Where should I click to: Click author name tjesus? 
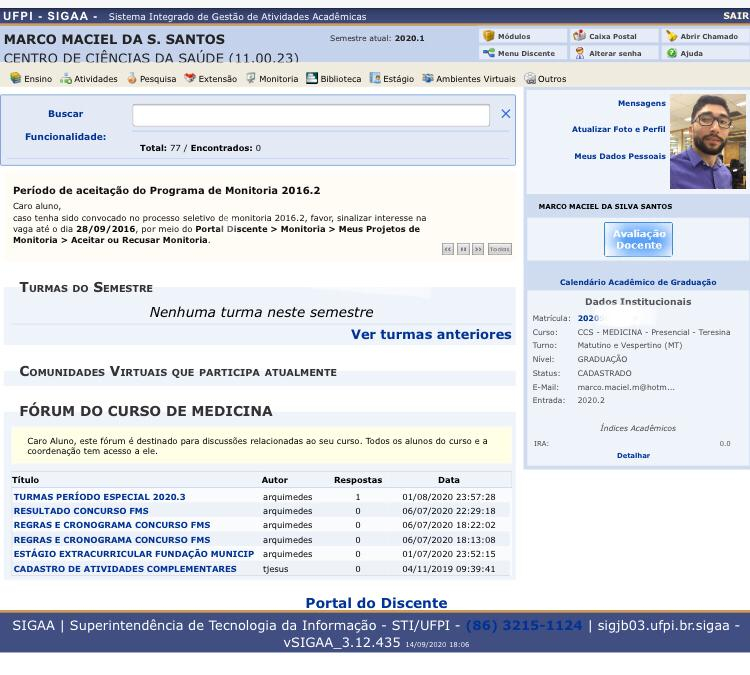tap(276, 569)
